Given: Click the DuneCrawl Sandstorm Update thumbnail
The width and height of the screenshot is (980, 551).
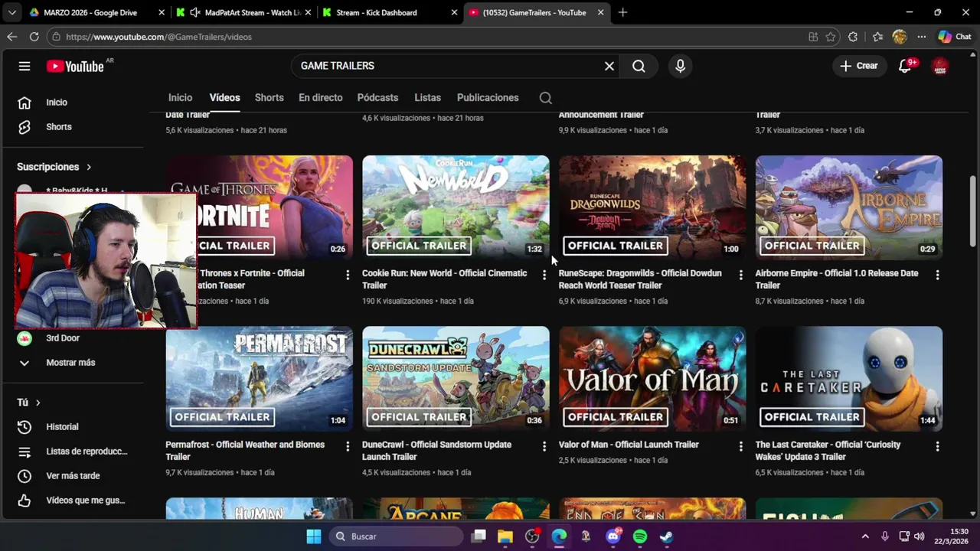Looking at the screenshot, I should pyautogui.click(x=456, y=379).
